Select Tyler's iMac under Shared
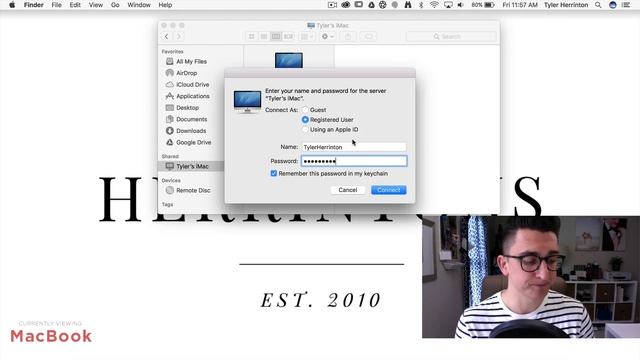The image size is (640, 360). [191, 166]
